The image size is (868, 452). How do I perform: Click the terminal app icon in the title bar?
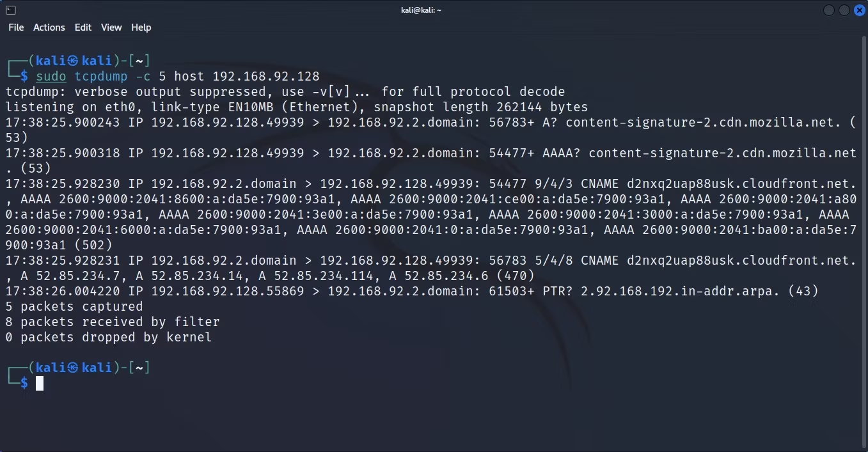click(10, 10)
